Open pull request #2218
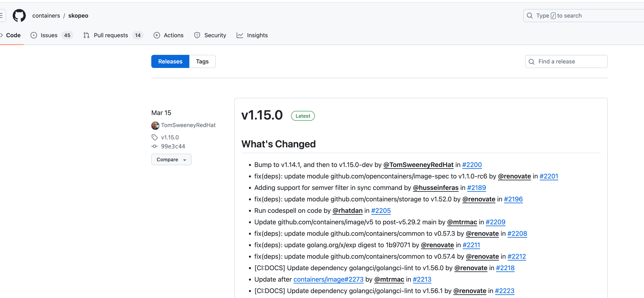644x298 pixels. click(505, 268)
